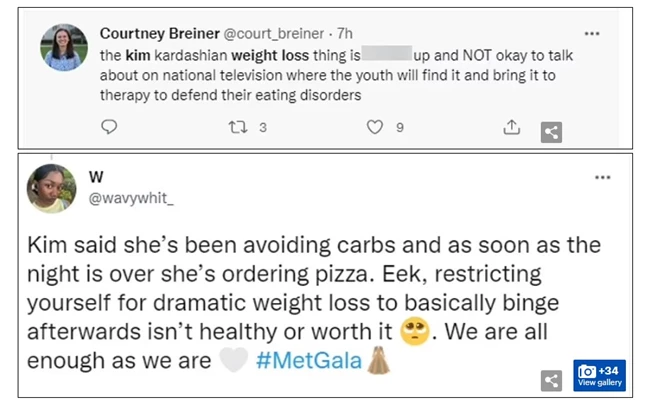Click the Courtney Breiner display name
This screenshot has width=650, height=400.
point(160,33)
